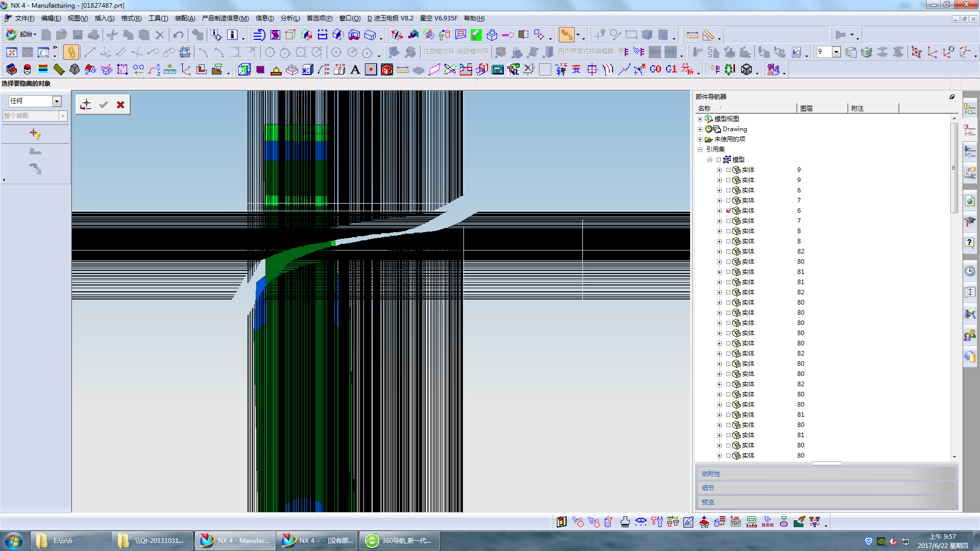Check the first 实体 checkbox with layer 7
The image size is (980, 551).
(728, 201)
